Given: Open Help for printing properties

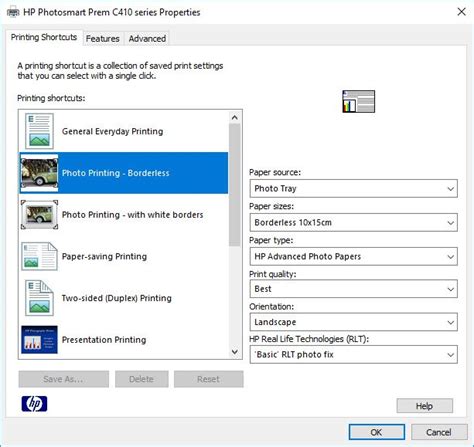Looking at the screenshot, I should tap(425, 406).
